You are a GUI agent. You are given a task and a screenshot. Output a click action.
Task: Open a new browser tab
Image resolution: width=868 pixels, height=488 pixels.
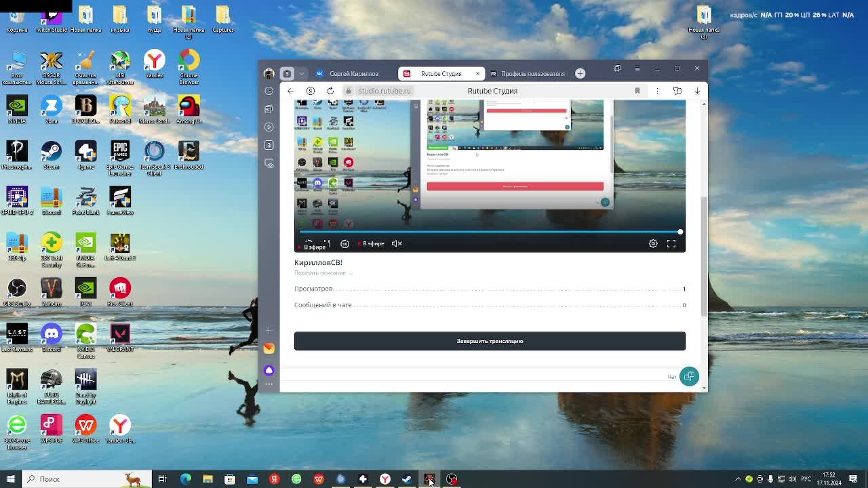pos(580,73)
